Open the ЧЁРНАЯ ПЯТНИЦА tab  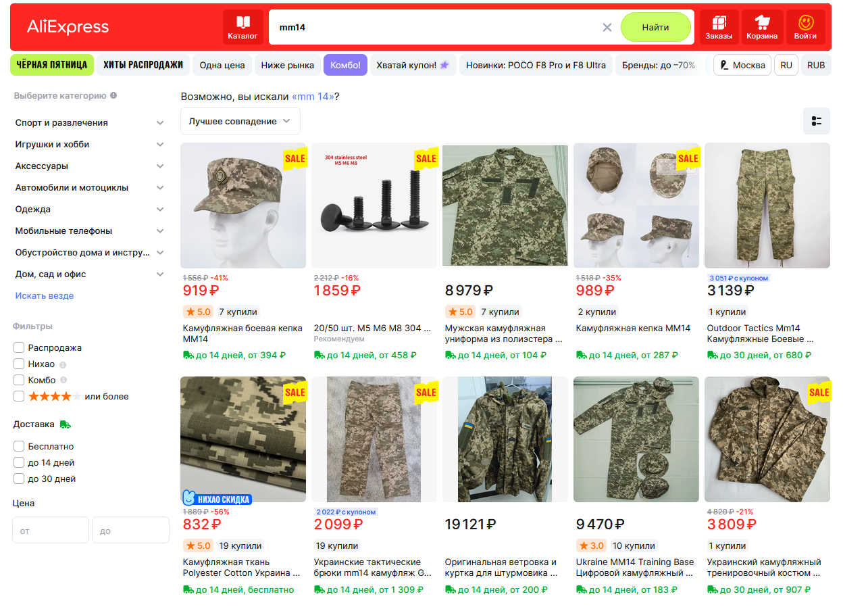[x=52, y=65]
